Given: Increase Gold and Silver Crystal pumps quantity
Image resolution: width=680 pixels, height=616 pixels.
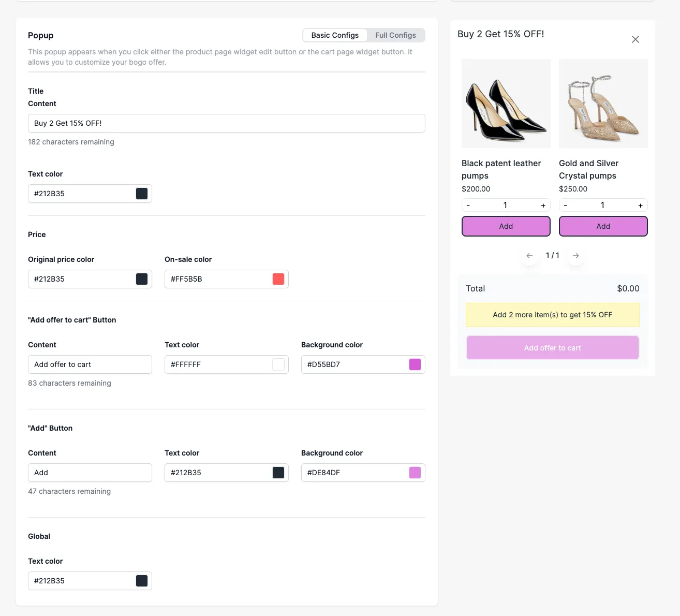Looking at the screenshot, I should click(x=640, y=206).
